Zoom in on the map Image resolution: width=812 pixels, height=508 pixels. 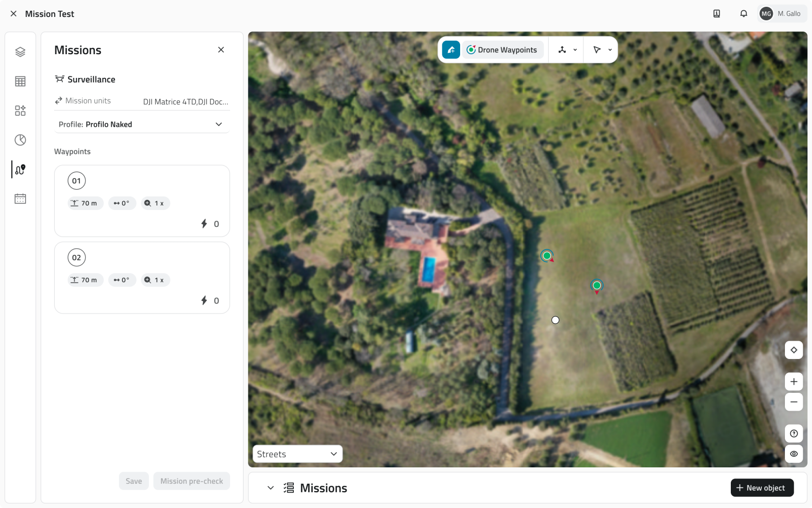pos(794,382)
